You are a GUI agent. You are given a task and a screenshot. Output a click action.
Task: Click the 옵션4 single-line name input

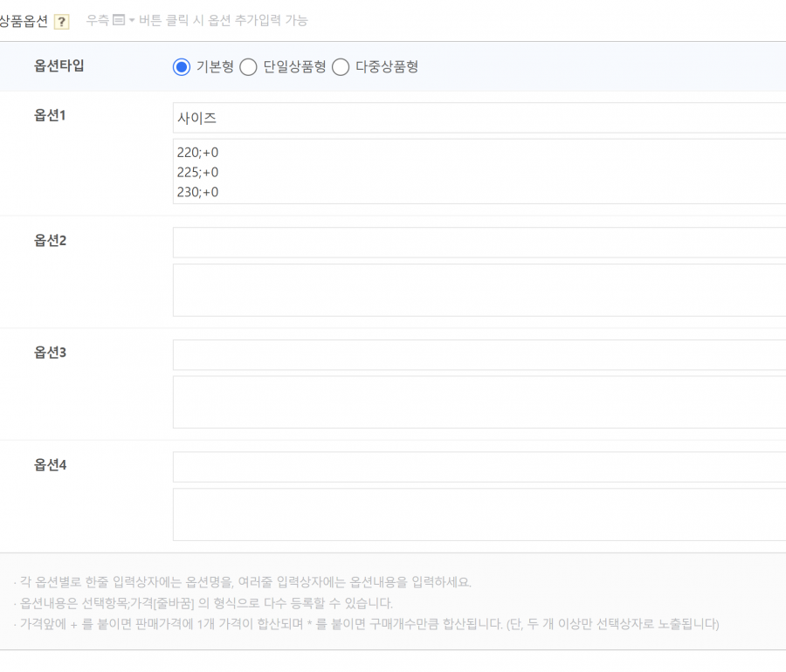tap(479, 467)
